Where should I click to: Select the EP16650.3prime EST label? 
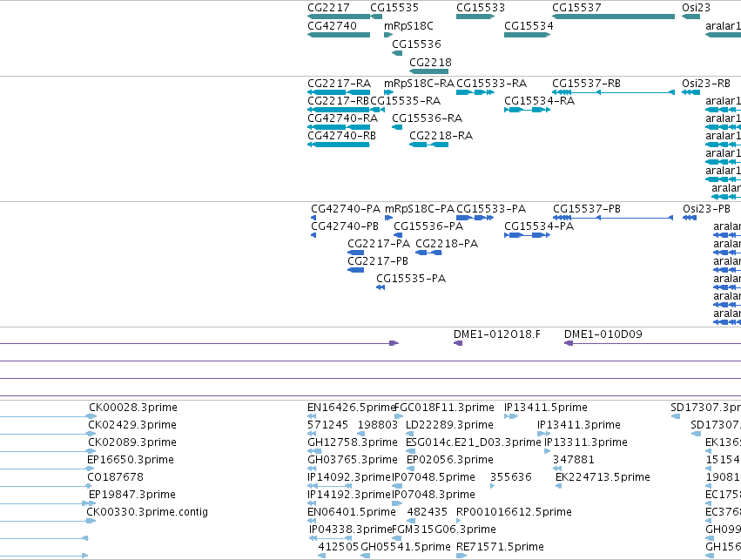click(x=131, y=461)
